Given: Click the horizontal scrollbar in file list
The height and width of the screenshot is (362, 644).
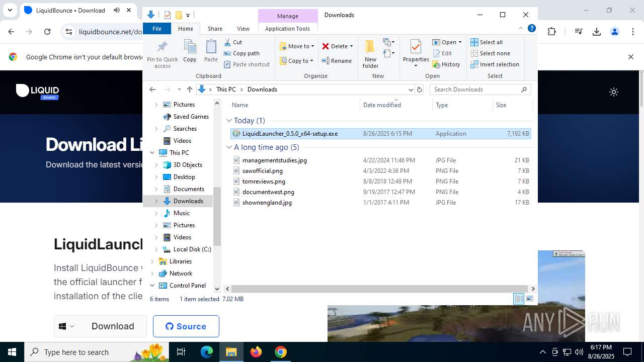Looking at the screenshot, I should pos(380,289).
